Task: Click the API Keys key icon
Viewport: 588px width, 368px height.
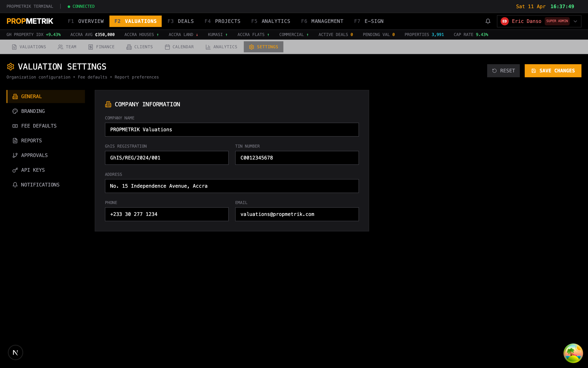Action: (x=15, y=170)
